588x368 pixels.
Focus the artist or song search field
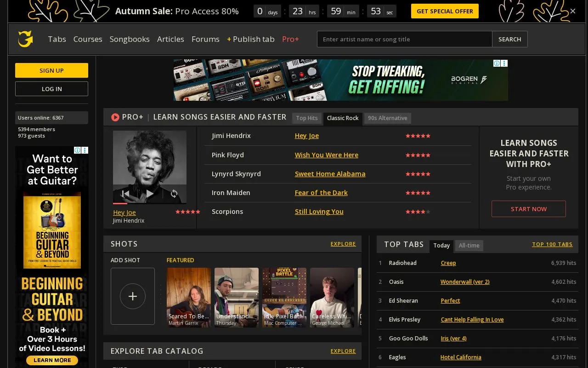tap(405, 39)
